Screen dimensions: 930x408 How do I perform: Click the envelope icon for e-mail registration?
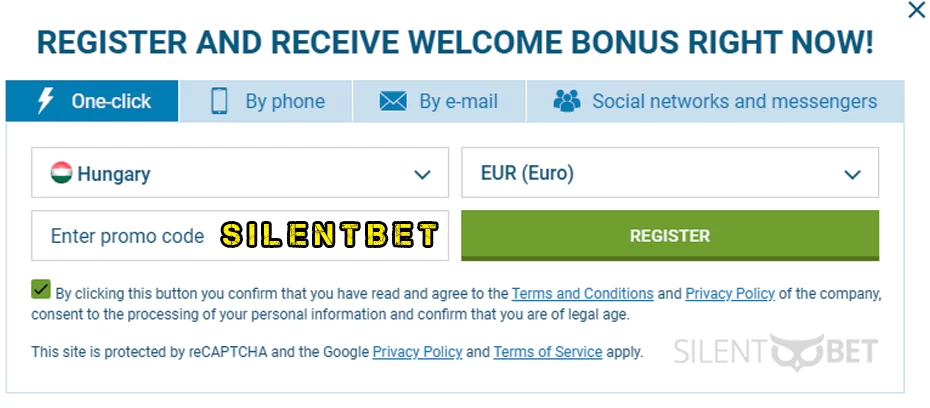click(x=393, y=101)
